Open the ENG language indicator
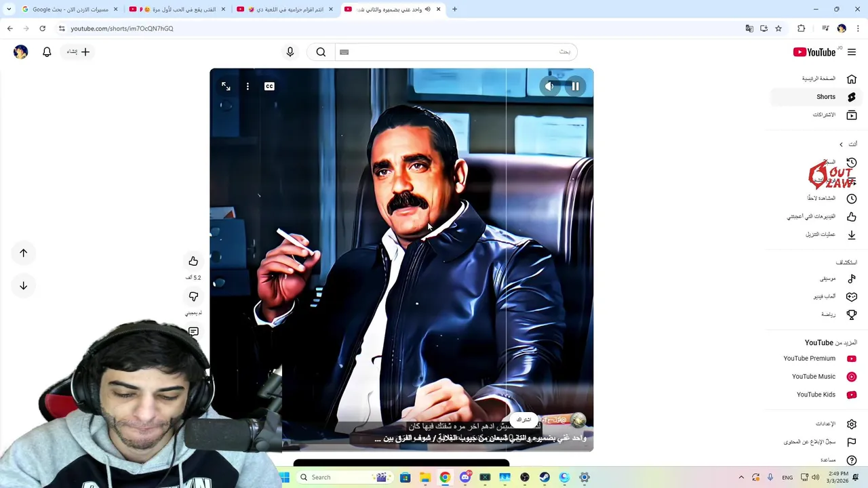868x488 pixels. point(787,477)
